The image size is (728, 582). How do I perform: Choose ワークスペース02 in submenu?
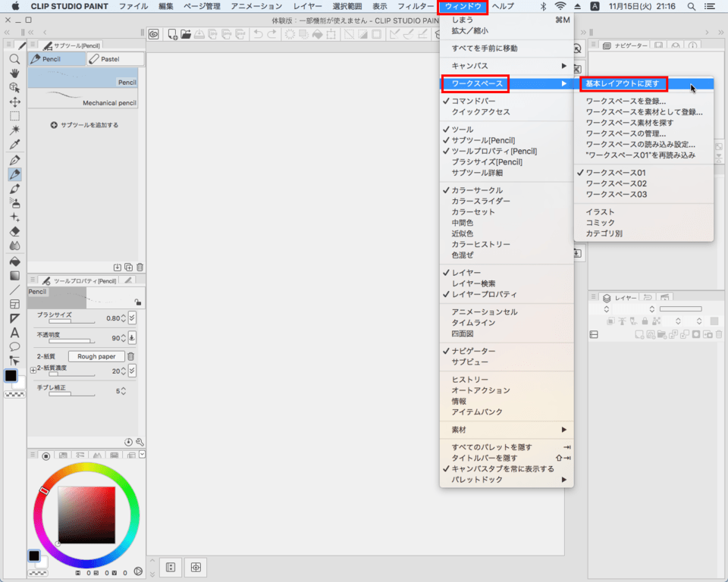click(x=644, y=183)
